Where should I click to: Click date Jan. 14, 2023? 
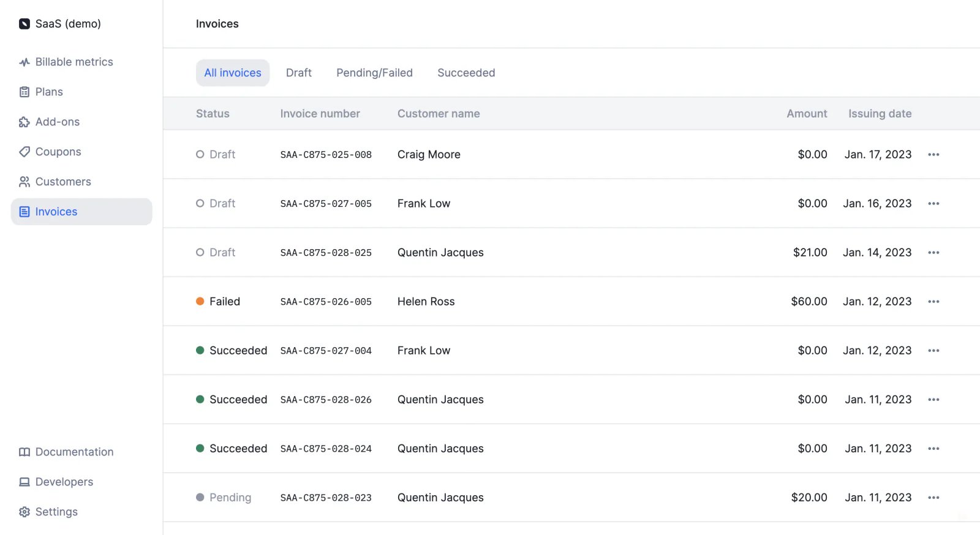coord(877,252)
